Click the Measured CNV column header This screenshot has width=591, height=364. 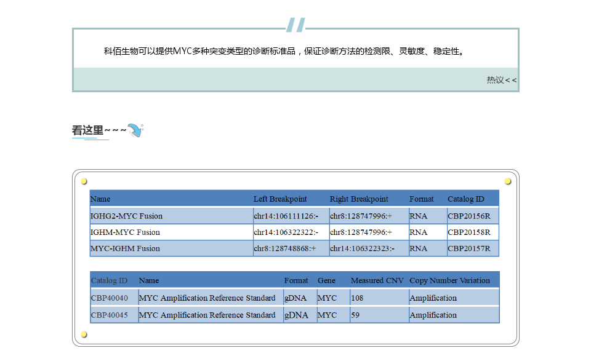(377, 280)
